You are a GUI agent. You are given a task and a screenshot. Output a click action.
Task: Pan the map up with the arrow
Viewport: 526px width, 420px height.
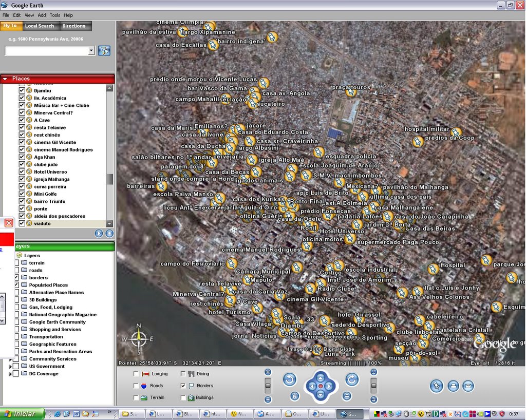(x=321, y=378)
